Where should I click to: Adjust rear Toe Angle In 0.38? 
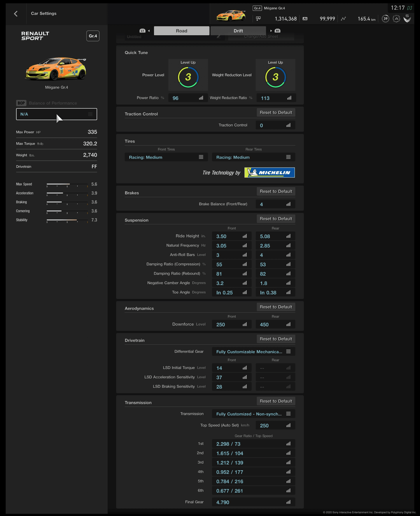pos(275,292)
